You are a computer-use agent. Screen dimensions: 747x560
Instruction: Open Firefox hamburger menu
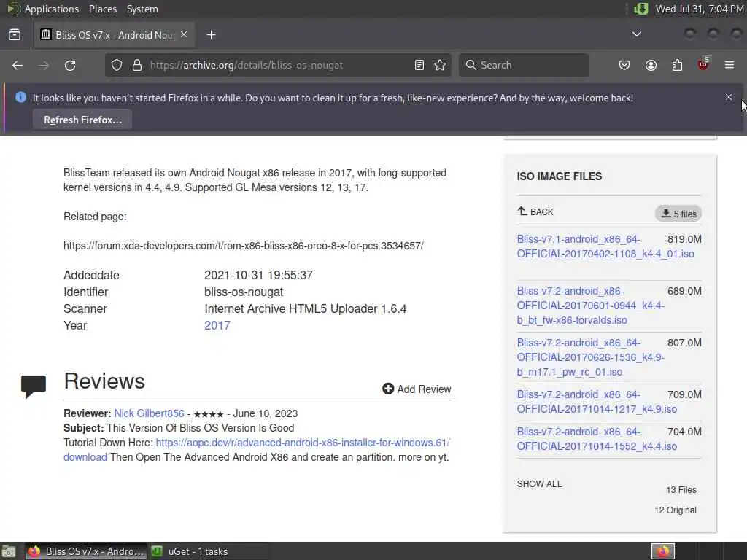coord(729,65)
